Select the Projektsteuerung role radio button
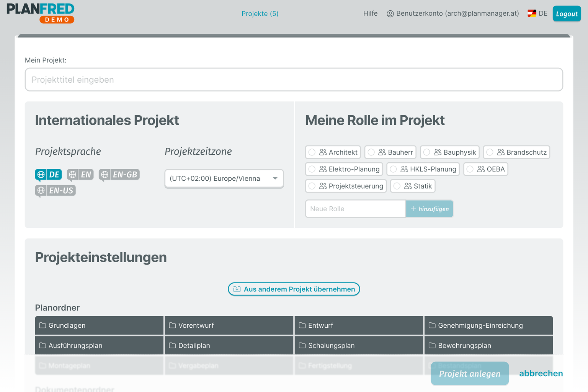 (x=312, y=186)
